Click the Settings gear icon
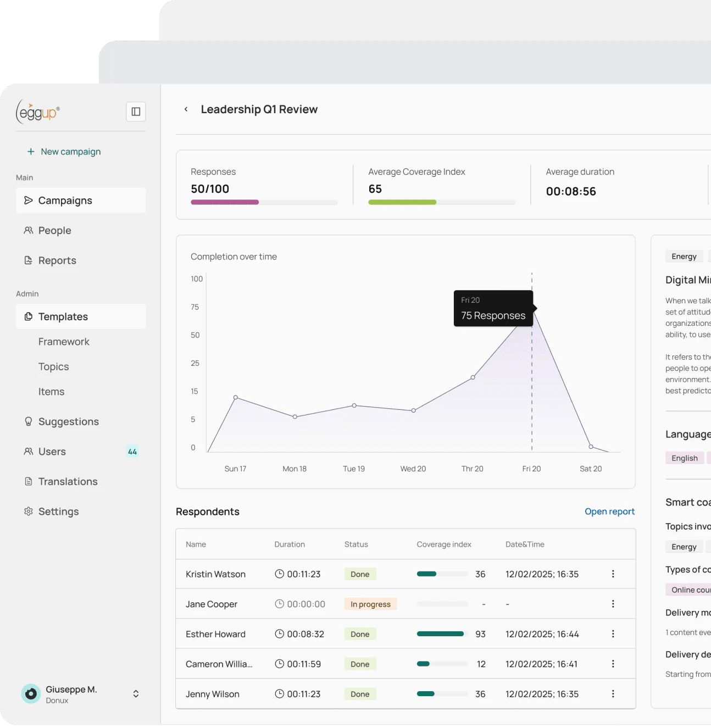The image size is (711, 728). coord(29,512)
